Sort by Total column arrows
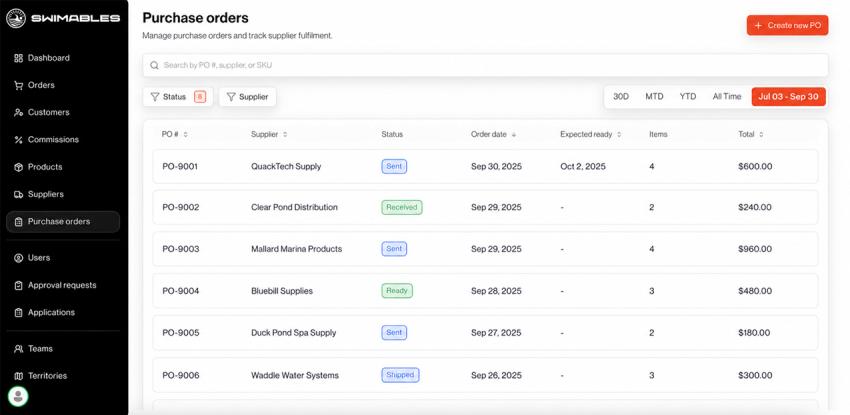850x415 pixels. tap(761, 134)
